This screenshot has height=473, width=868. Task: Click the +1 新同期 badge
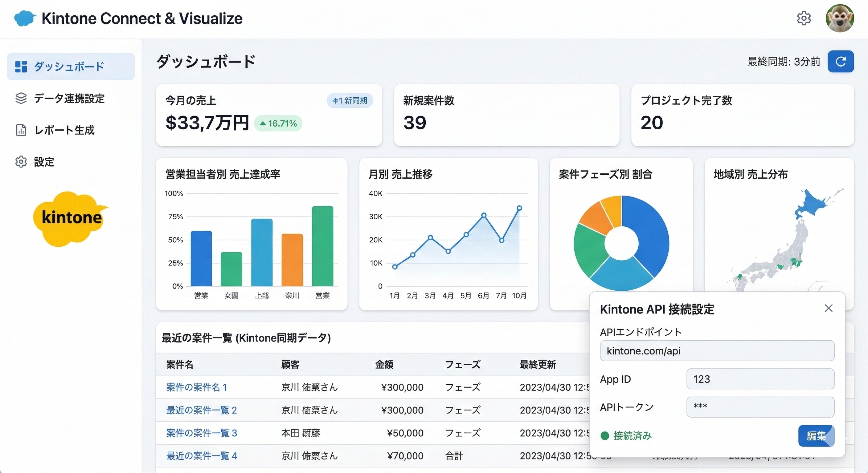click(x=350, y=100)
